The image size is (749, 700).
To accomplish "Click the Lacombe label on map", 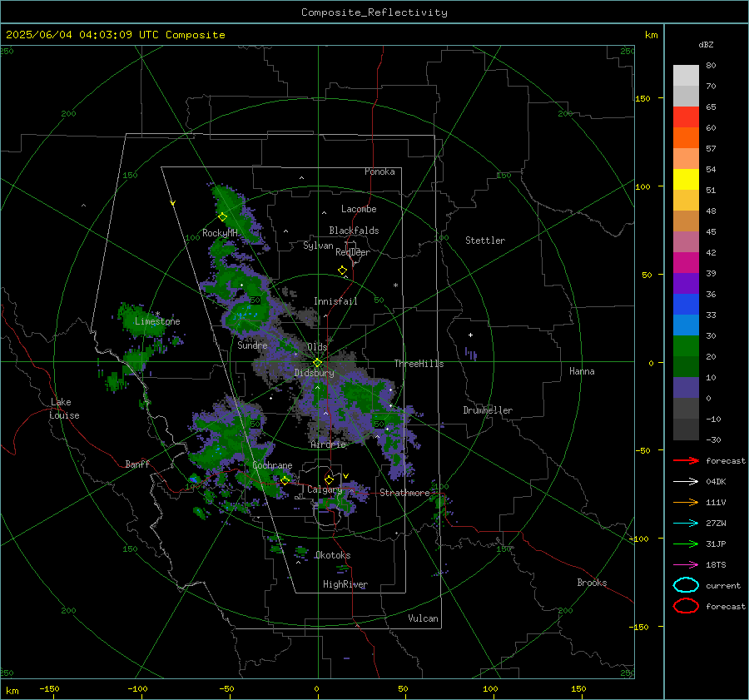I will tap(359, 209).
